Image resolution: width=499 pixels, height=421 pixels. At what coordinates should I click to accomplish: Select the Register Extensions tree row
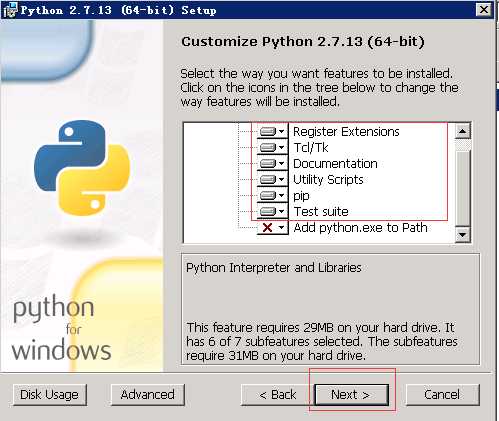pos(346,132)
